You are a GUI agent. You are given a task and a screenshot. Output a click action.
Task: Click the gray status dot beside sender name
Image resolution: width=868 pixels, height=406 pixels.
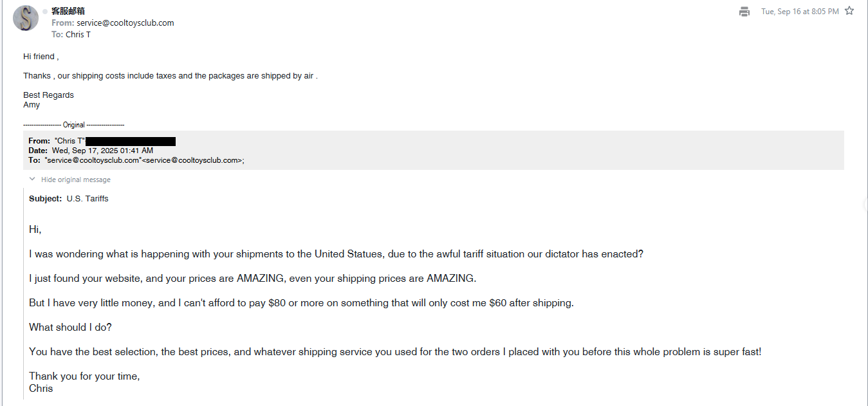tap(45, 12)
